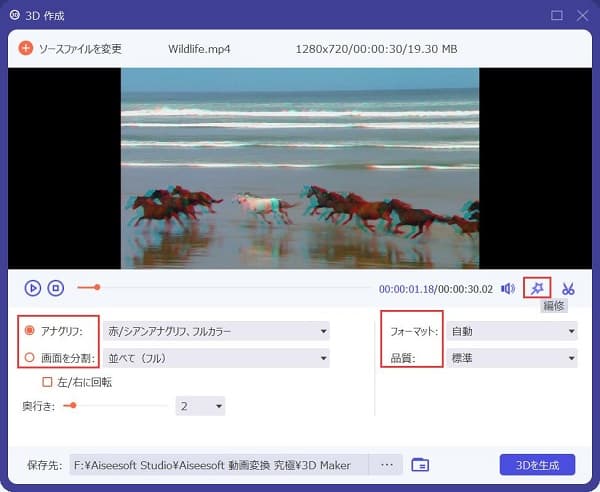This screenshot has height=492, width=600.
Task: Click the 00:00:01.18/00:00:30.02 time display
Action: point(436,289)
